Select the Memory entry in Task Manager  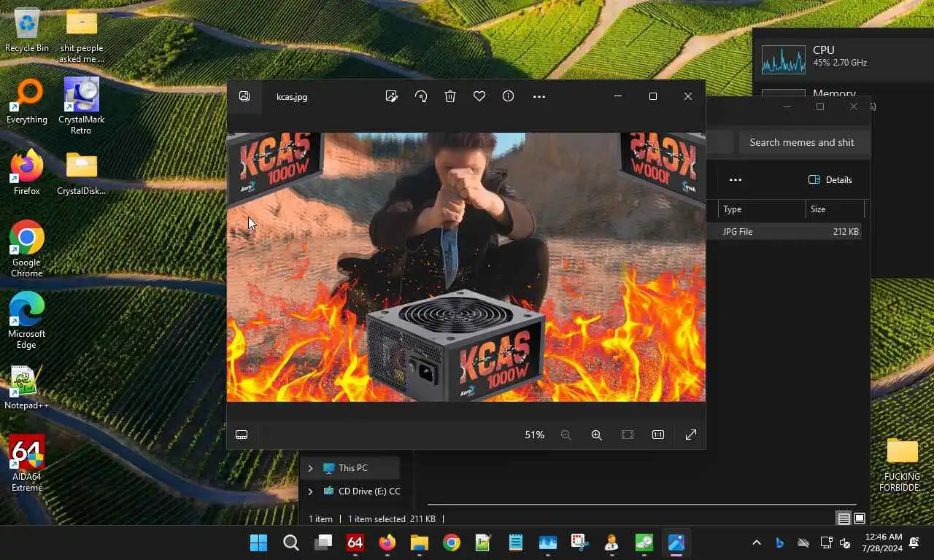pos(834,93)
